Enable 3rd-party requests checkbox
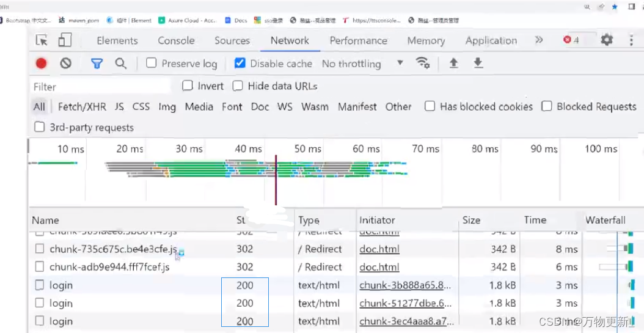 tap(40, 127)
